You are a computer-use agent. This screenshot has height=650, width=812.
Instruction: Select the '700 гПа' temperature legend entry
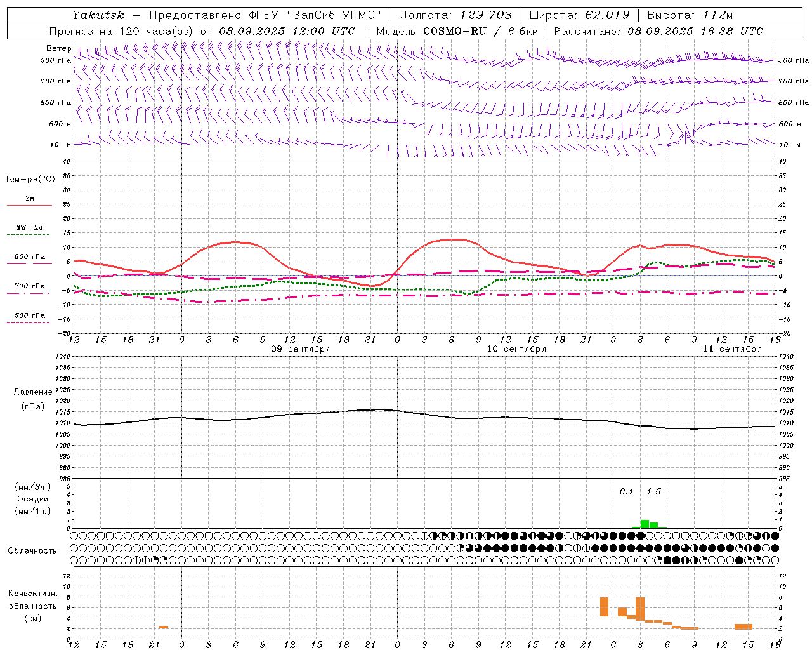29,286
